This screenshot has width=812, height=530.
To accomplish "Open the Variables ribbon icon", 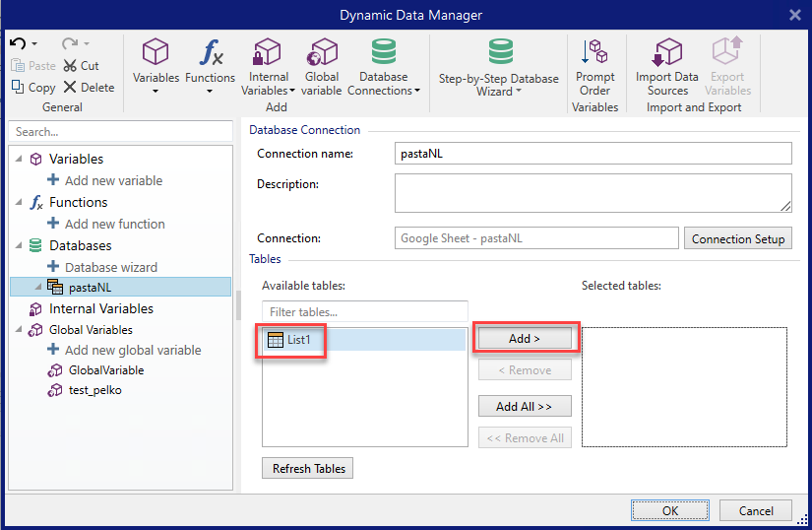I will [156, 53].
